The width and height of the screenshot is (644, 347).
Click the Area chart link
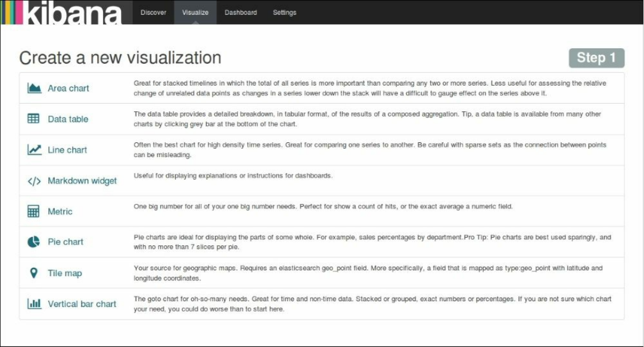[69, 88]
